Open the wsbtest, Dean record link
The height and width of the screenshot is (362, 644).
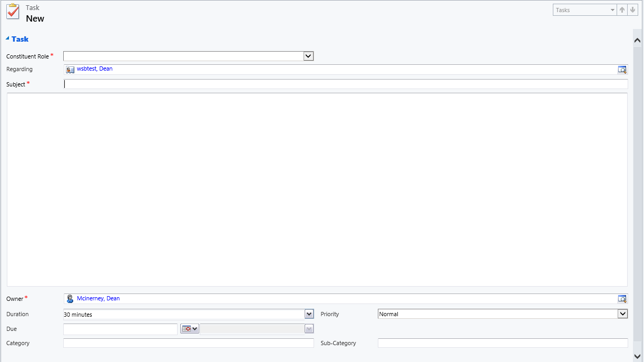point(94,69)
